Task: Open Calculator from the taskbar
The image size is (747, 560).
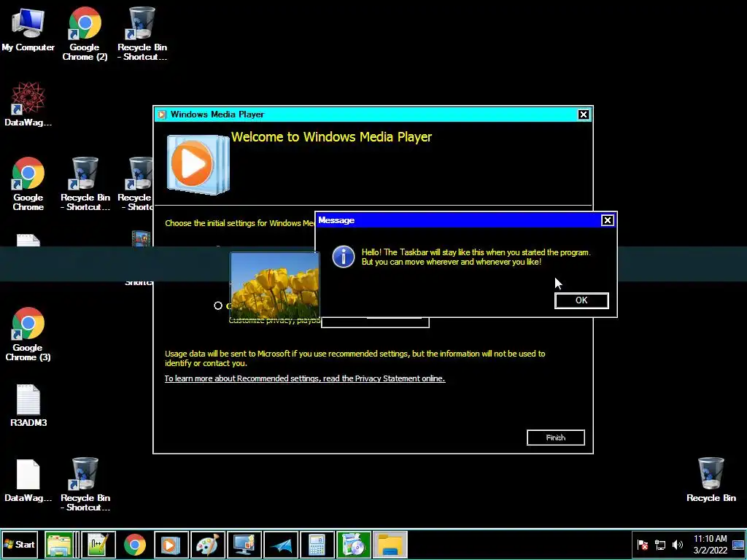Action: pyautogui.click(x=317, y=544)
